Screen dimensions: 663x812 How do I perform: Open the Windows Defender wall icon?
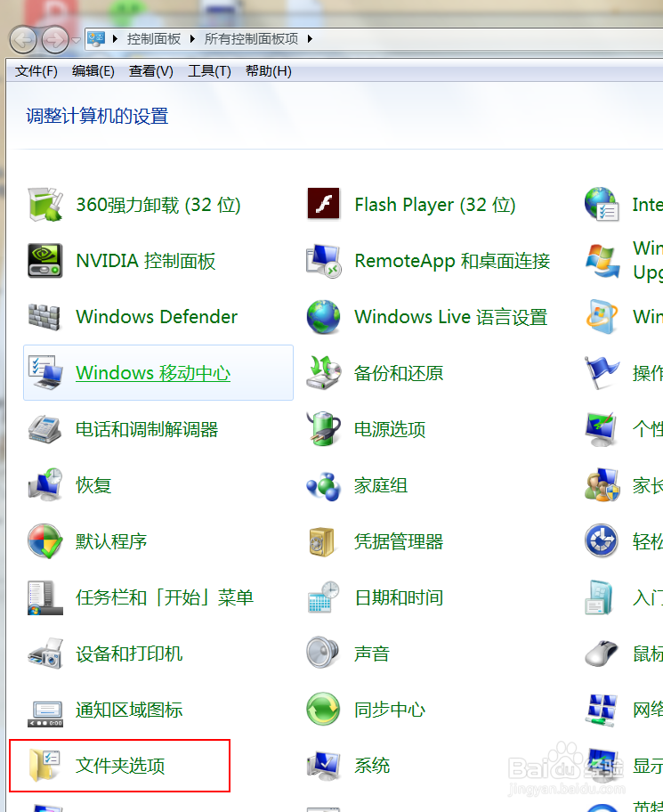point(44,316)
